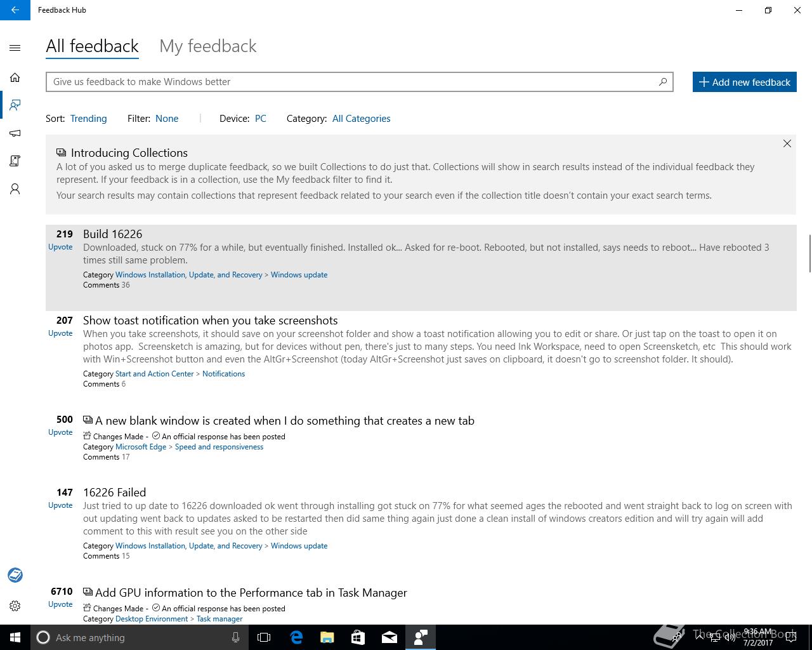The image size is (812, 650).
Task: Switch to the My feedback tab
Action: (x=208, y=46)
